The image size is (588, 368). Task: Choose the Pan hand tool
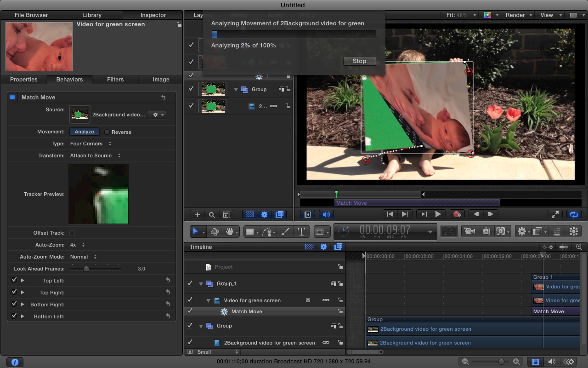coord(229,231)
